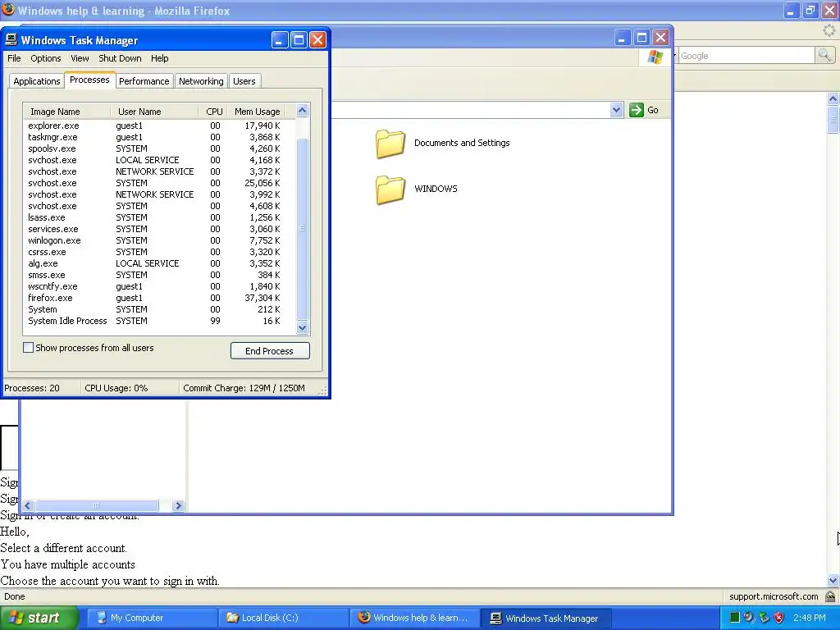The image size is (840, 630).
Task: Click the Google search magnifier icon in Firefox
Action: pos(824,55)
